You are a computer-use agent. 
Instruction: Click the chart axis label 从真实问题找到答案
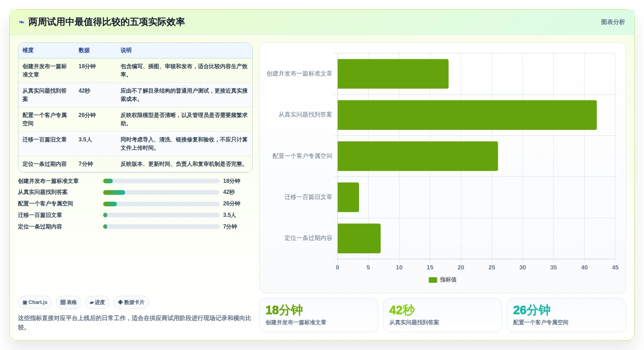coord(305,115)
